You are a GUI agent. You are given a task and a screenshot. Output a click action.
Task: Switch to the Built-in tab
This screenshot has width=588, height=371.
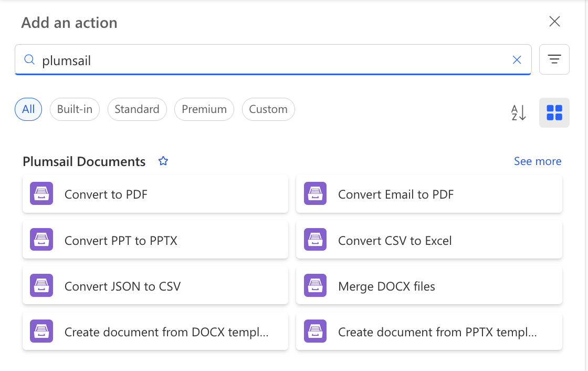[x=75, y=109]
